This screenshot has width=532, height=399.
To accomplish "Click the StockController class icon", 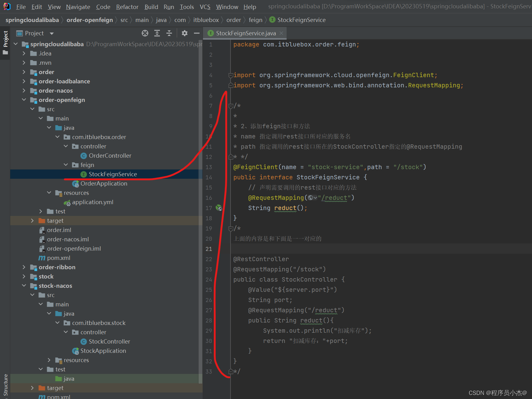I will click(83, 342).
